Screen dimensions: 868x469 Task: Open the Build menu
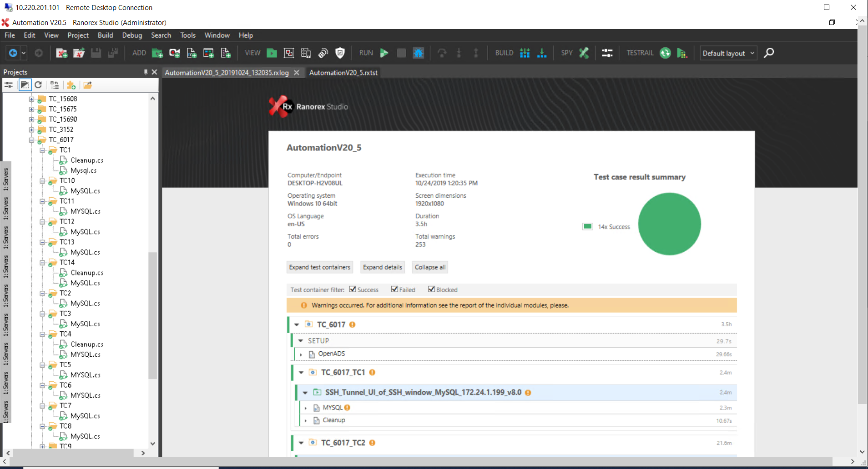106,35
